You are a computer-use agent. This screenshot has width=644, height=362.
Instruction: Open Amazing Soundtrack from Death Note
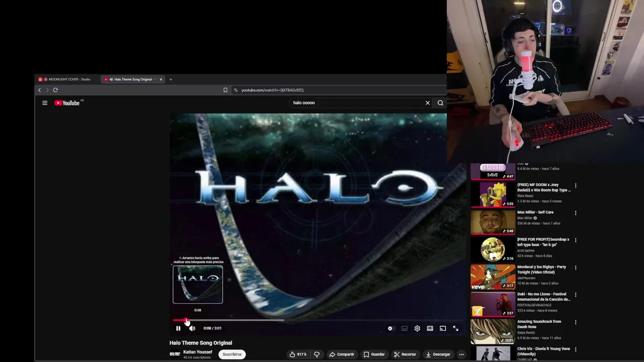click(539, 324)
